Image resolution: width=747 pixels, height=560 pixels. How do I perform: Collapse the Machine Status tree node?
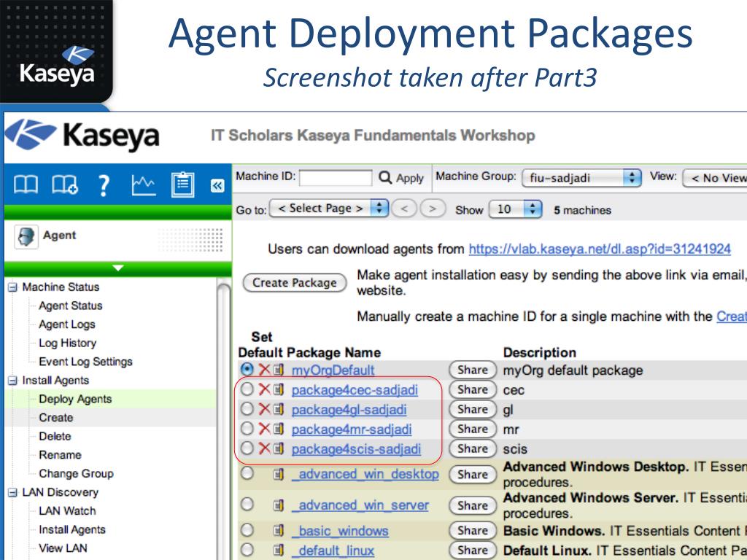(x=12, y=287)
